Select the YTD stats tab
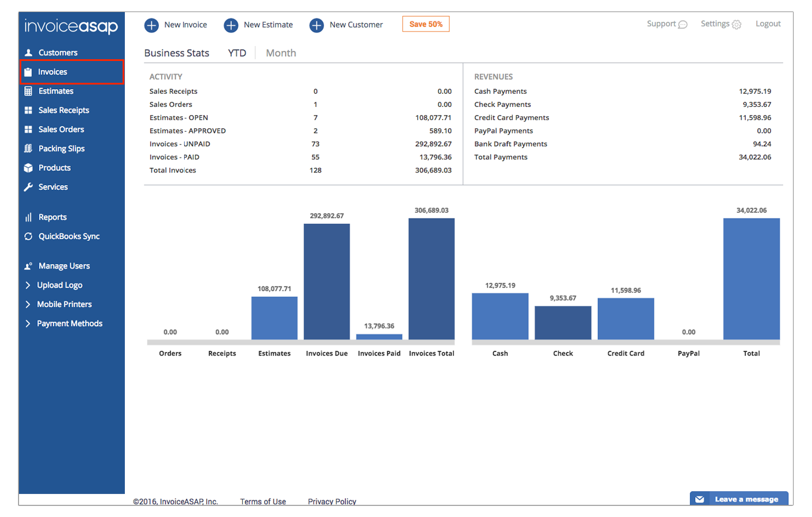The image size is (812, 517). pyautogui.click(x=237, y=53)
